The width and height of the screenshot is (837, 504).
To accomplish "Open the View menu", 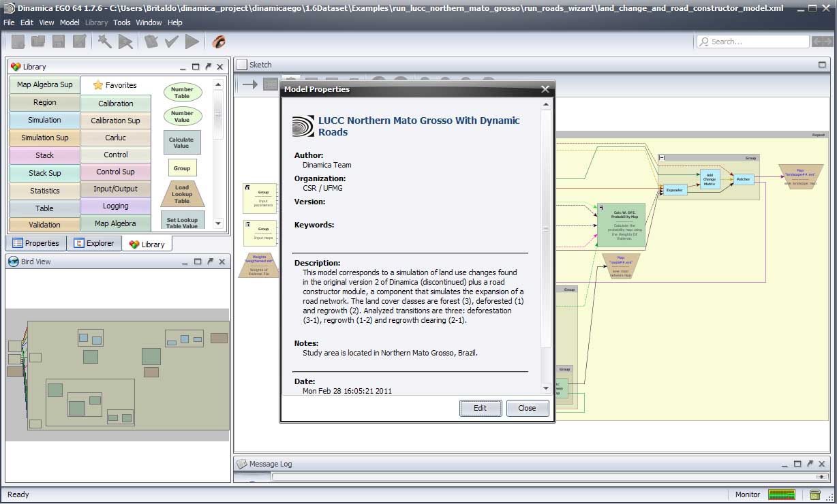I will point(47,22).
